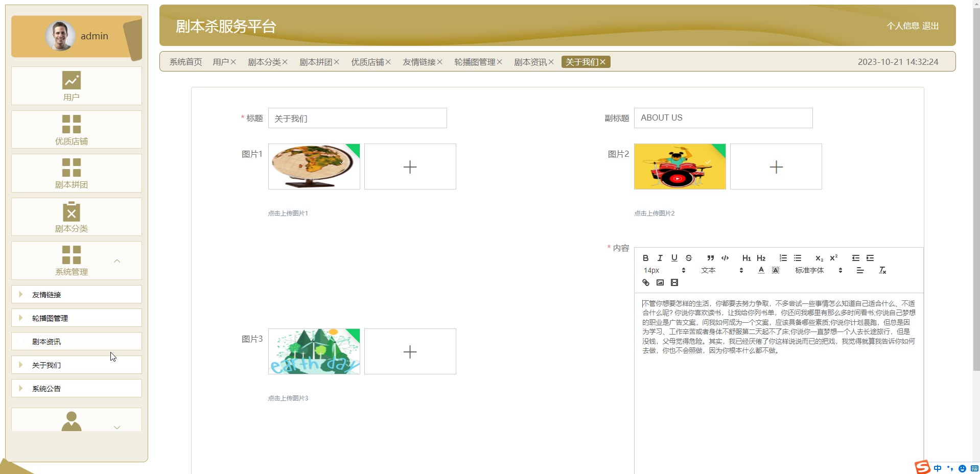
Task: Open the text alignment options
Action: pyautogui.click(x=860, y=270)
